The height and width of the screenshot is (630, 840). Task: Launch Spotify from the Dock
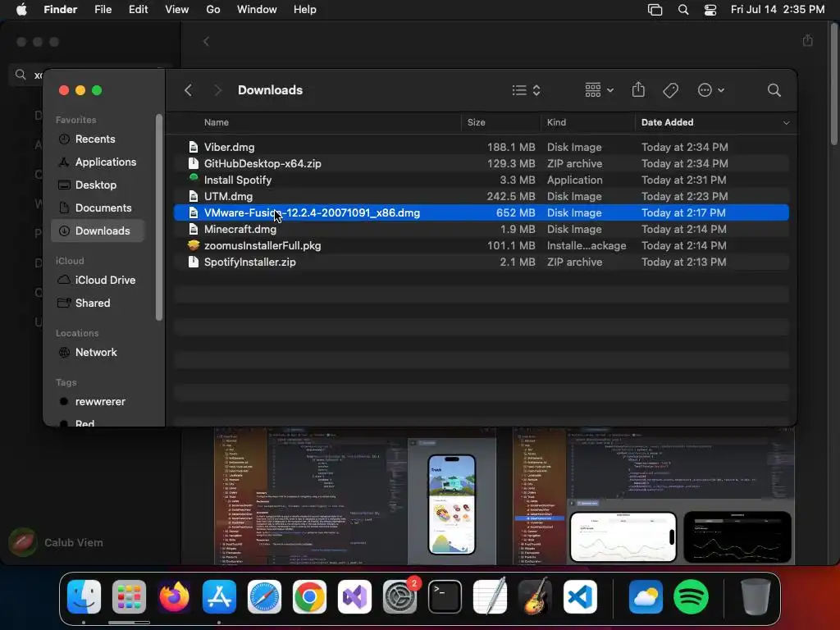coord(691,597)
